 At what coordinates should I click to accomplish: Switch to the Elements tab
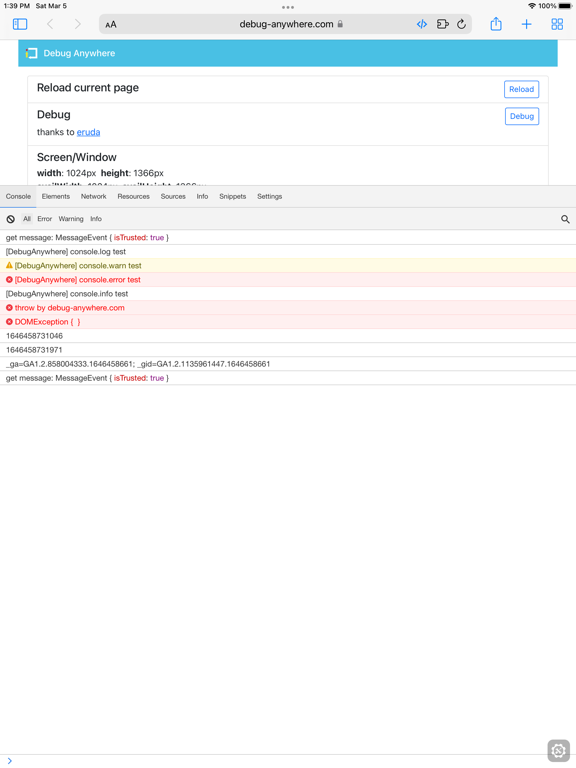coord(56,196)
